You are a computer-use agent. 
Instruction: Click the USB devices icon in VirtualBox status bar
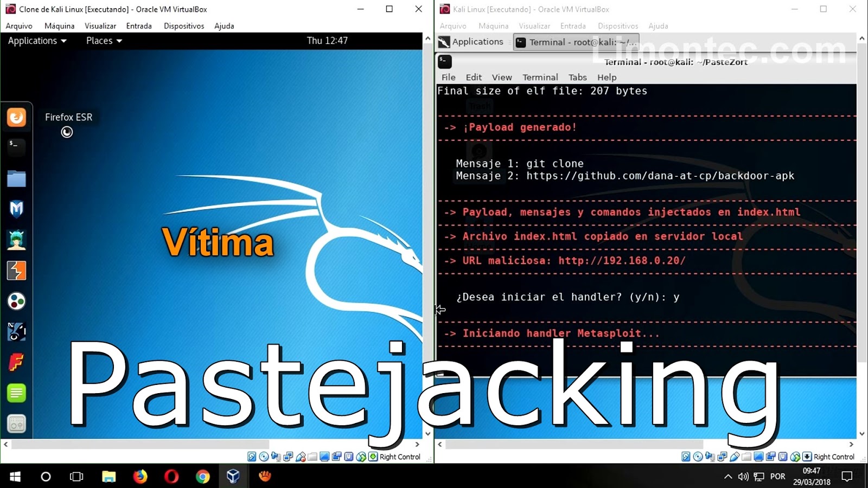(302, 456)
